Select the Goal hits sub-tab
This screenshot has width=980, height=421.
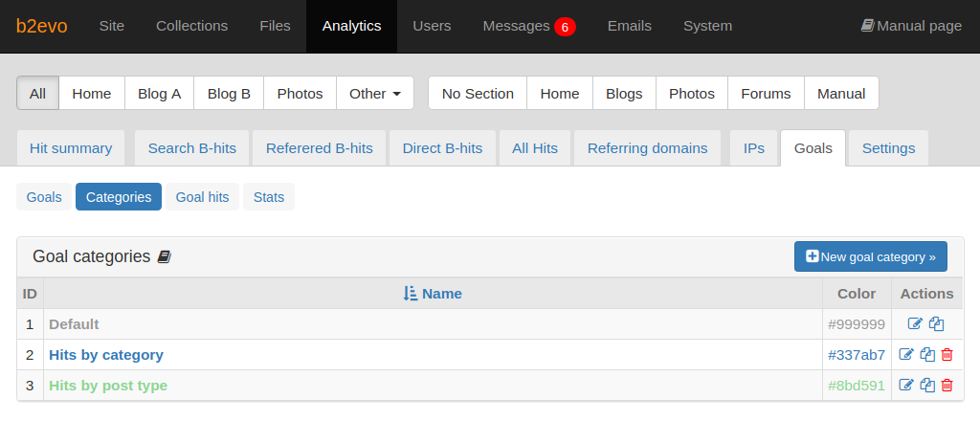203,197
